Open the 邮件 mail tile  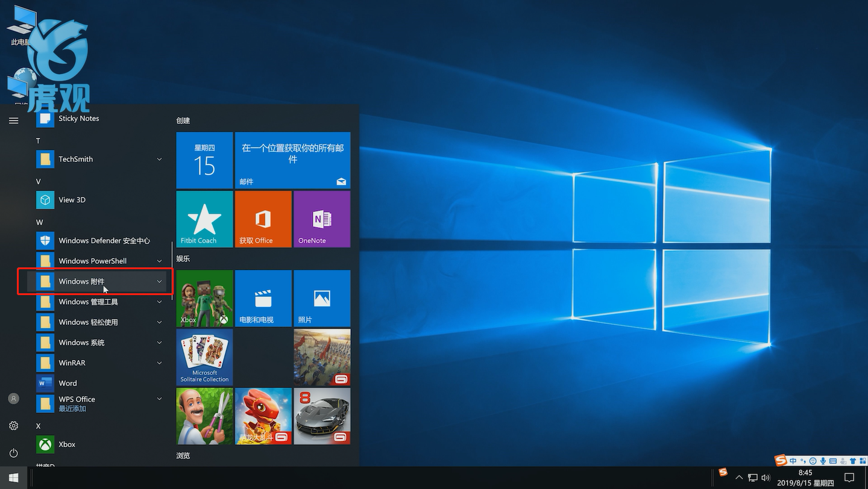[292, 160]
